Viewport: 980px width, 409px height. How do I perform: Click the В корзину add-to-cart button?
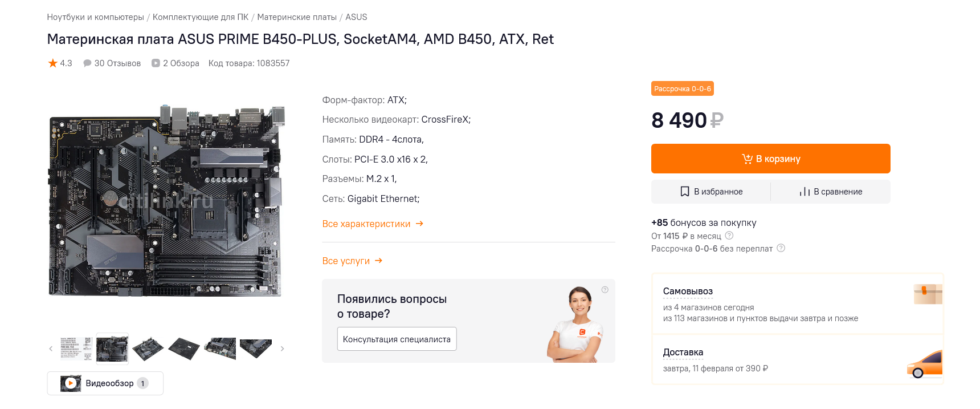tap(770, 159)
